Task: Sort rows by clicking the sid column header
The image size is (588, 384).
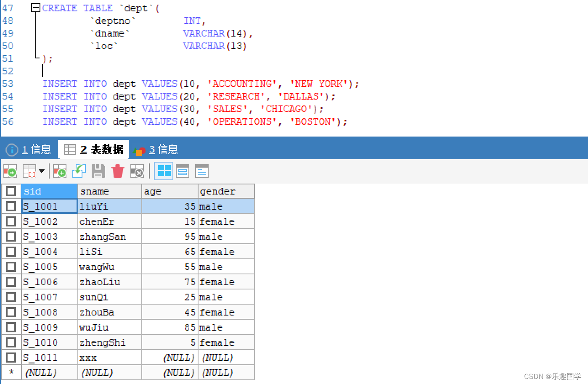Action: pyautogui.click(x=49, y=191)
